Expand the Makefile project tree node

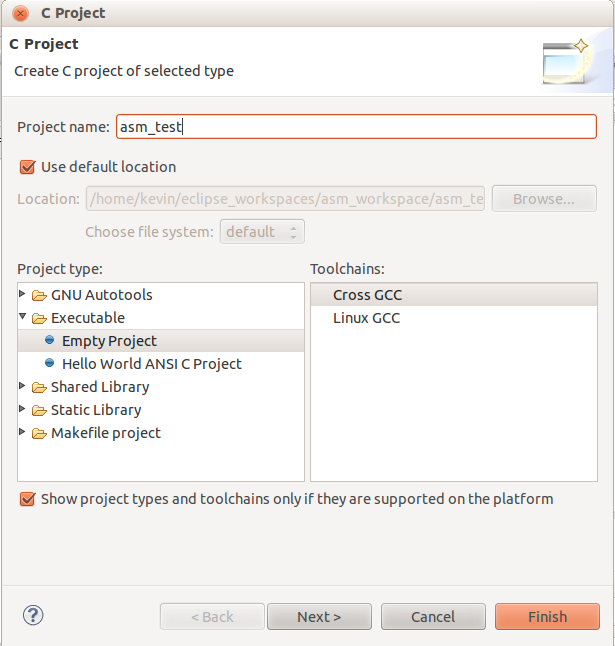(22, 432)
